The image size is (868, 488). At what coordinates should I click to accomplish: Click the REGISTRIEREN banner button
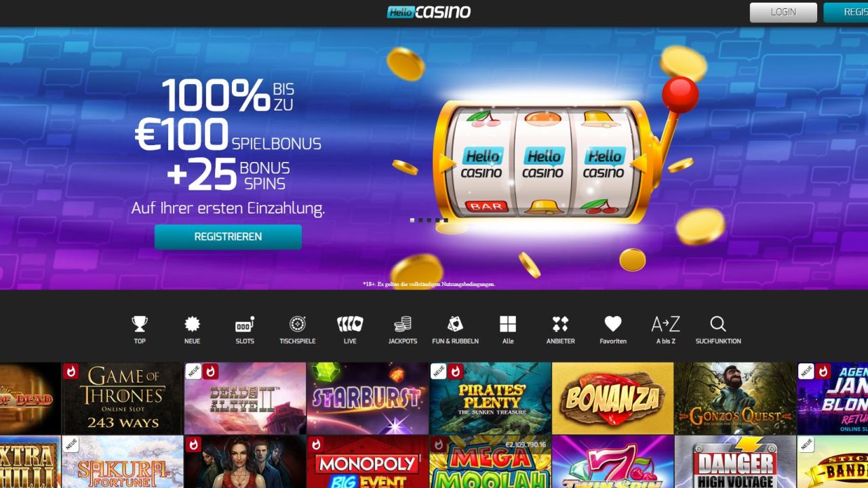click(x=228, y=237)
